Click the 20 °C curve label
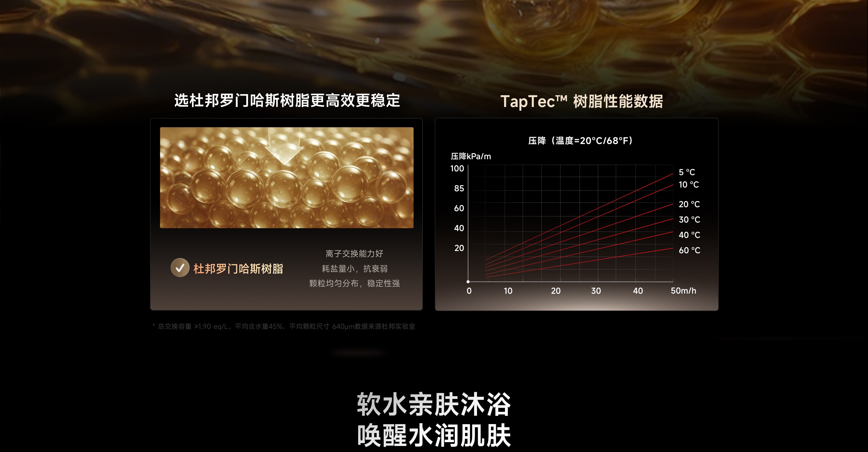868x452 pixels. (x=689, y=204)
